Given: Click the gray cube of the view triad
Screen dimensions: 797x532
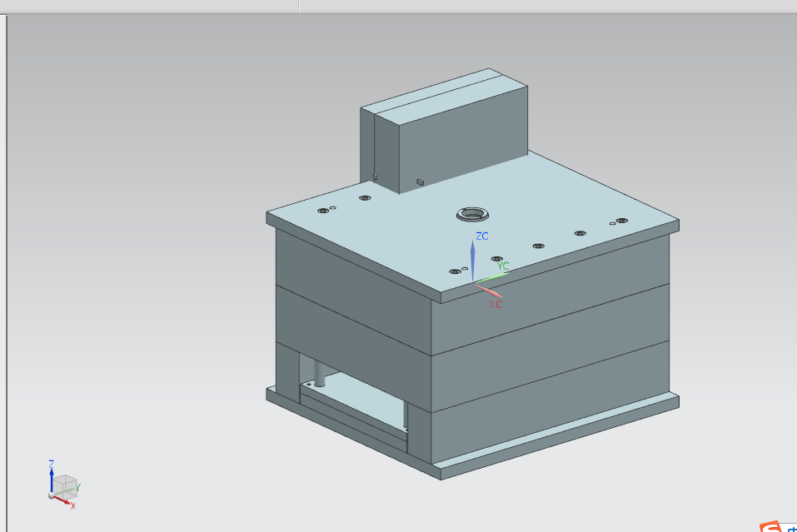Looking at the screenshot, I should click(x=65, y=485).
